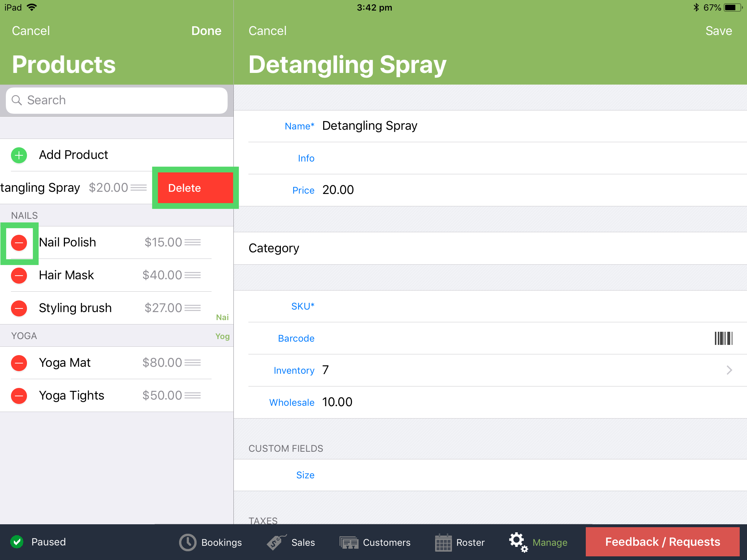The image size is (747, 560).
Task: Tap the Bluetooth icon in status bar
Action: coord(696,7)
